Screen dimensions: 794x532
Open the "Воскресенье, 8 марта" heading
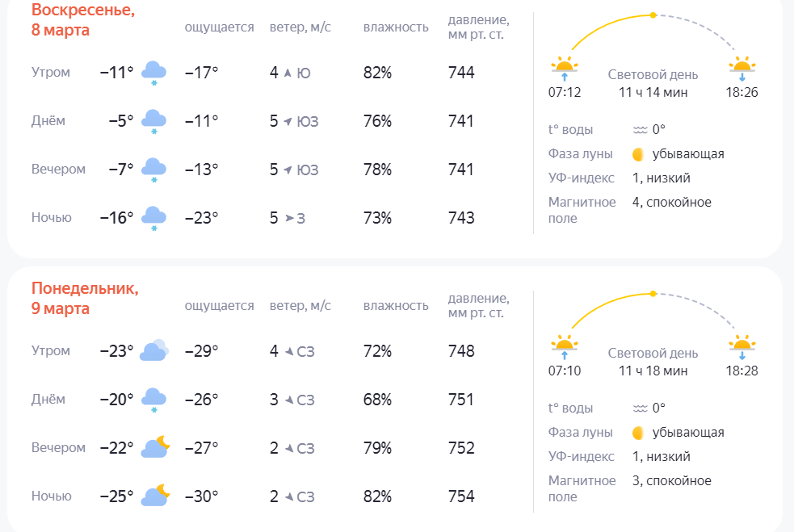(x=83, y=21)
